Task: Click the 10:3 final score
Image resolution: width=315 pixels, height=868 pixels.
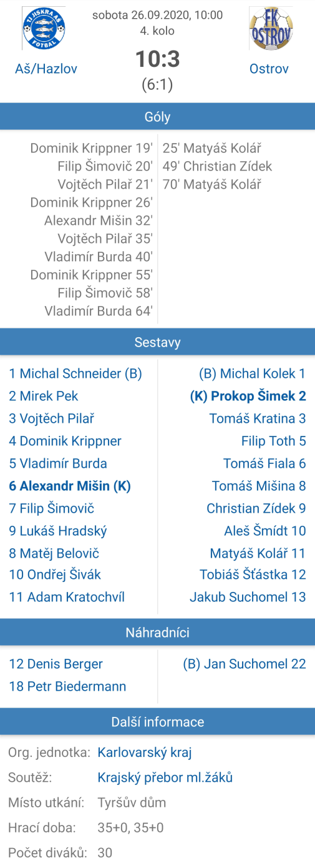Action: pyautogui.click(x=158, y=59)
